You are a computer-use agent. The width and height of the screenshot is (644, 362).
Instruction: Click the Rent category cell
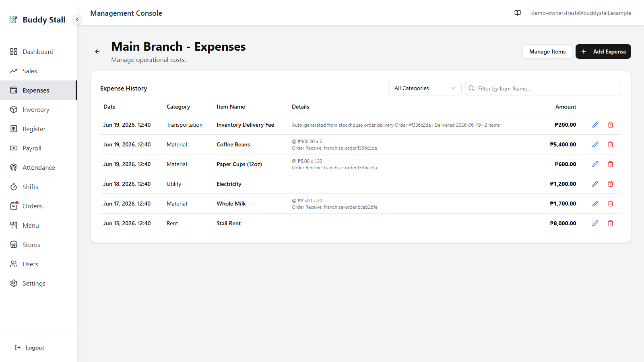[x=172, y=223]
